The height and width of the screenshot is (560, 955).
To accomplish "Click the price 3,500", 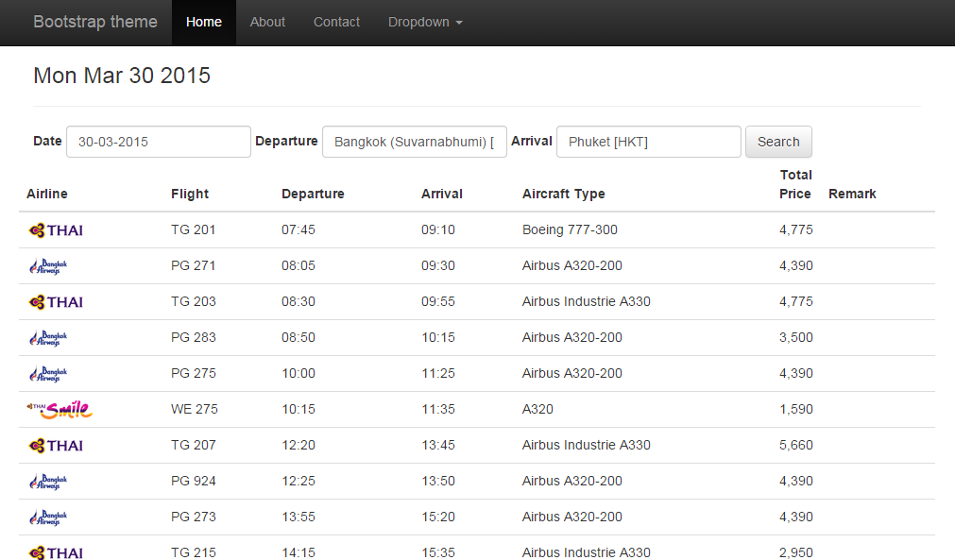I will coord(796,337).
